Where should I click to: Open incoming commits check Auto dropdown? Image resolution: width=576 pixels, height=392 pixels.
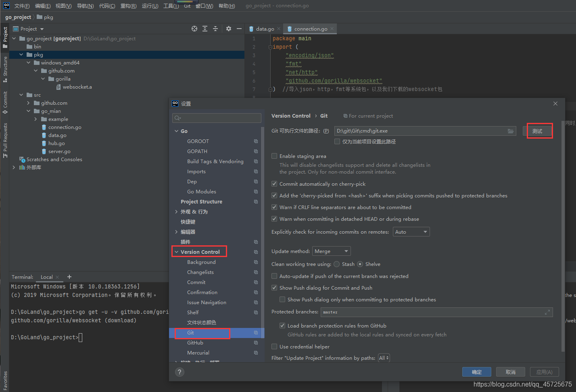[x=411, y=232]
